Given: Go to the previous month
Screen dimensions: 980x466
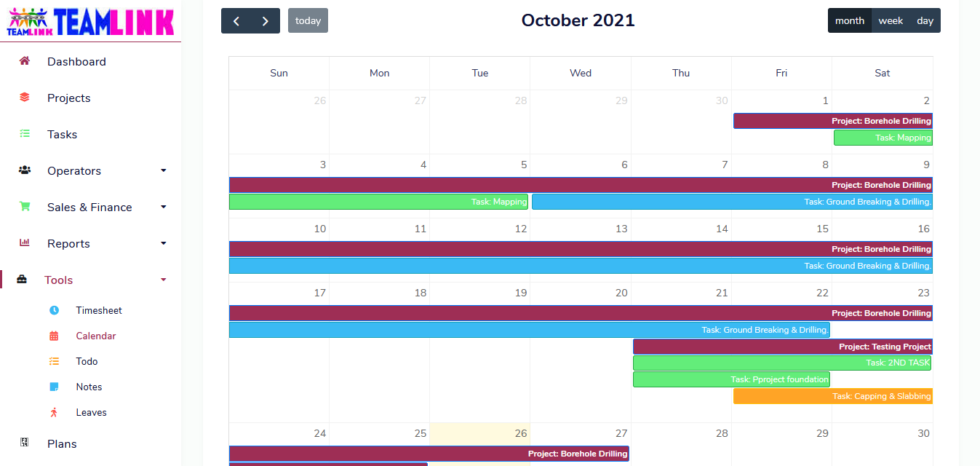Looking at the screenshot, I should pos(236,21).
